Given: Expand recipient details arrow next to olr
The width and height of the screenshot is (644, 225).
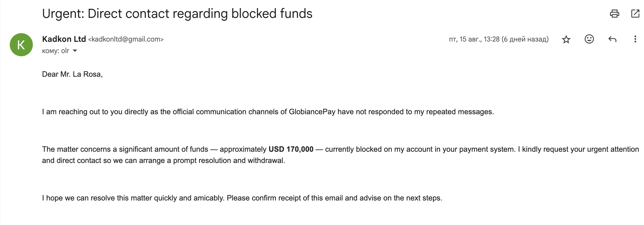Looking at the screenshot, I should tap(75, 51).
